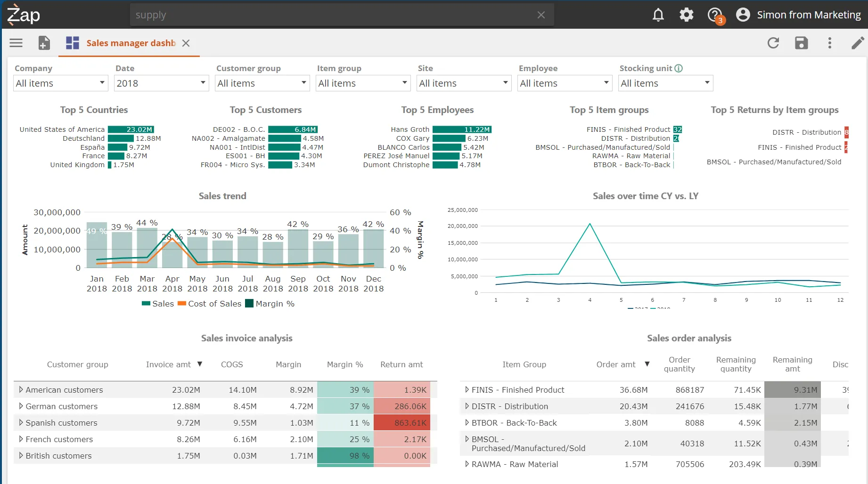This screenshot has height=484, width=868.
Task: Show Stocking unit info tooltip
Action: 679,68
